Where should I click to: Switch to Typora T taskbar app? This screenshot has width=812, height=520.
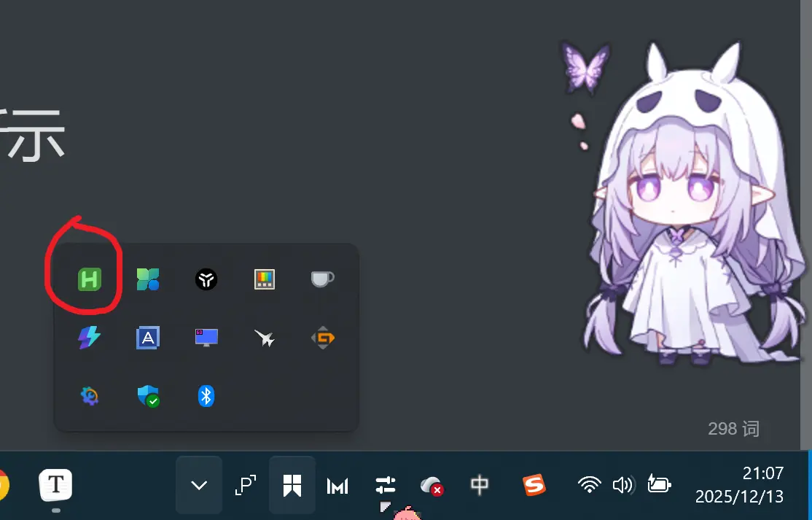pyautogui.click(x=55, y=485)
